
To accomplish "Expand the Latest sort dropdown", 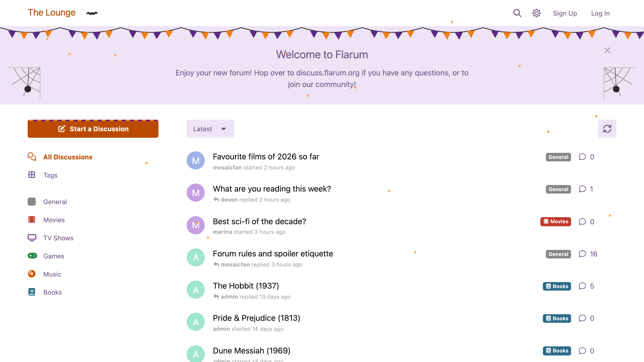I will pyautogui.click(x=210, y=129).
